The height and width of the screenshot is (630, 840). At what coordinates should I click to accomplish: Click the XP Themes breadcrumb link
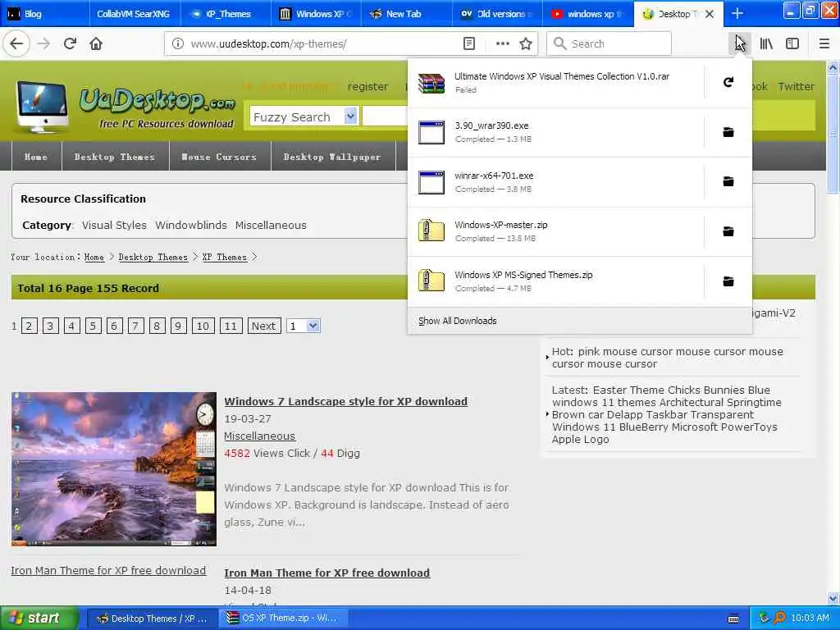pyautogui.click(x=225, y=257)
